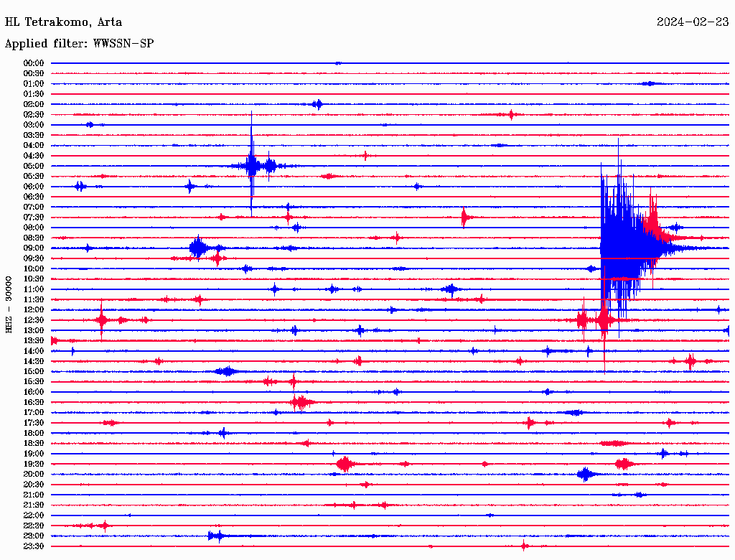Select the 02:00 time label
This screenshot has height=560, width=735.
[34, 104]
